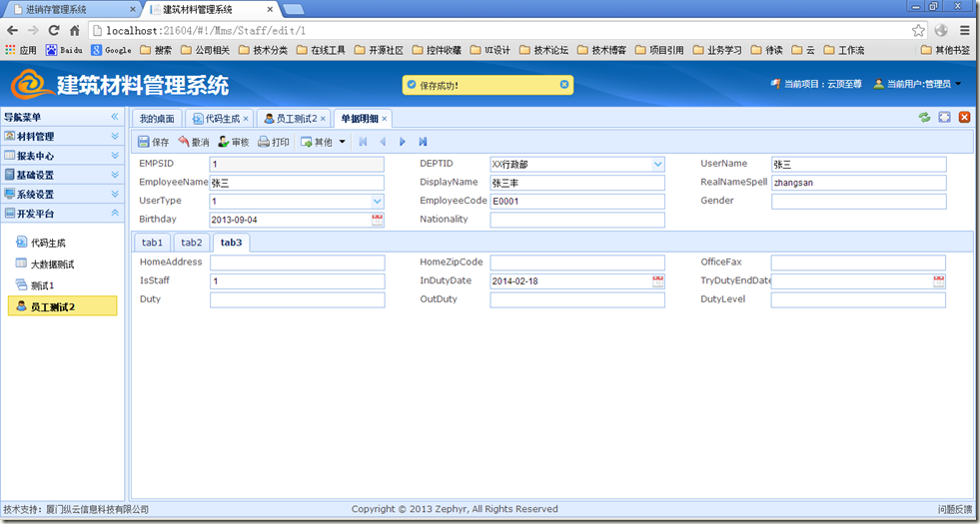Open the Birthday calendar picker

tap(378, 220)
